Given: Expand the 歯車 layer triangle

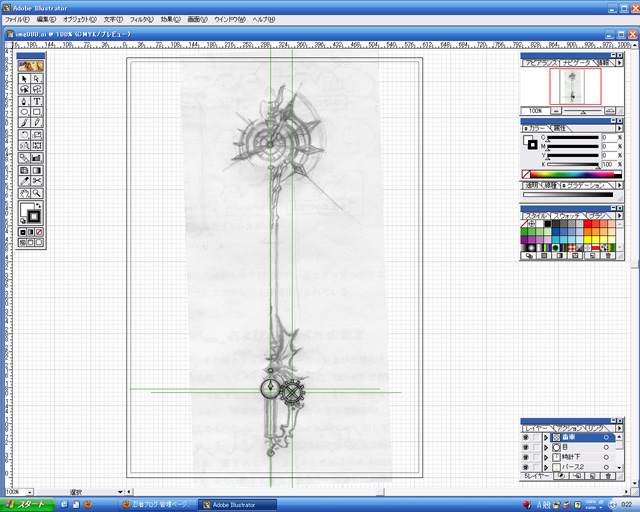Looking at the screenshot, I should 546,438.
